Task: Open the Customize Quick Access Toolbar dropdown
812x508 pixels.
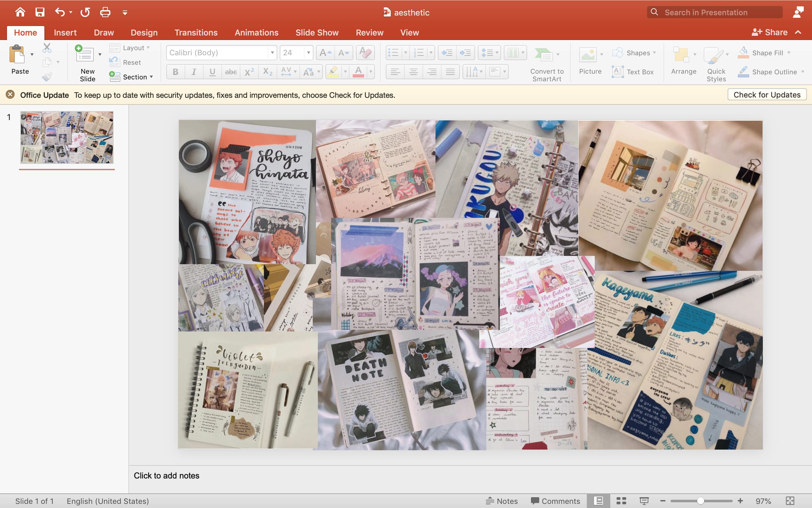Action: pyautogui.click(x=125, y=13)
